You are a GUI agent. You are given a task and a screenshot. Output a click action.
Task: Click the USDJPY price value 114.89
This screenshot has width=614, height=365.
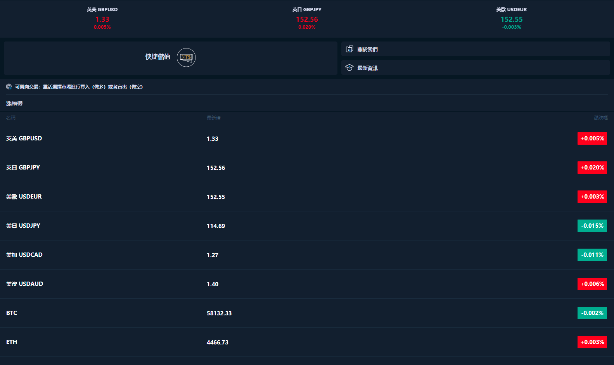coord(216,226)
